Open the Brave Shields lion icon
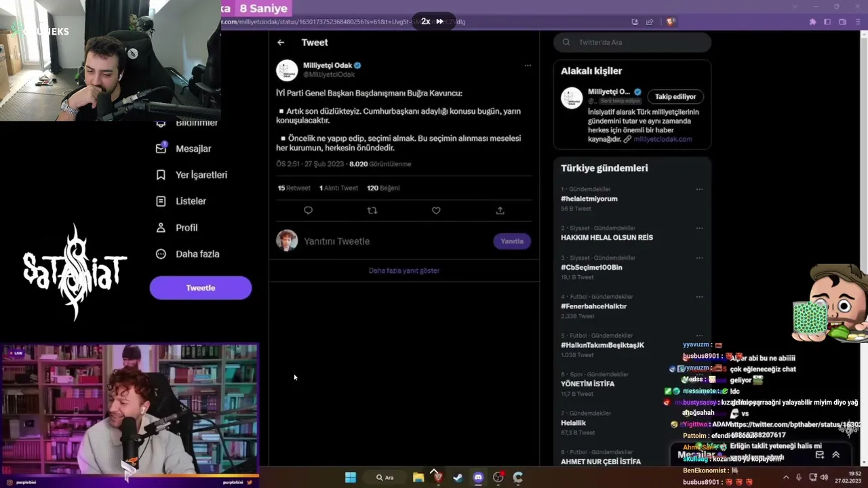This screenshot has width=868, height=488. pyautogui.click(x=671, y=22)
